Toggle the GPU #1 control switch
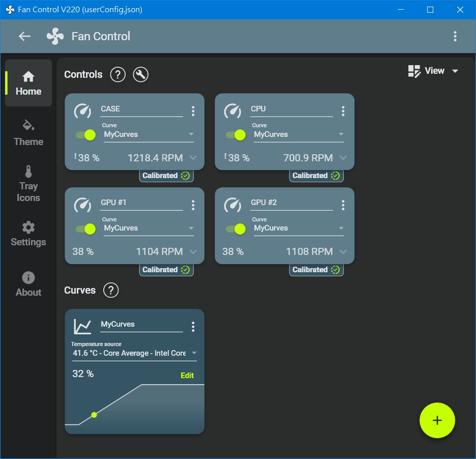 tap(86, 229)
